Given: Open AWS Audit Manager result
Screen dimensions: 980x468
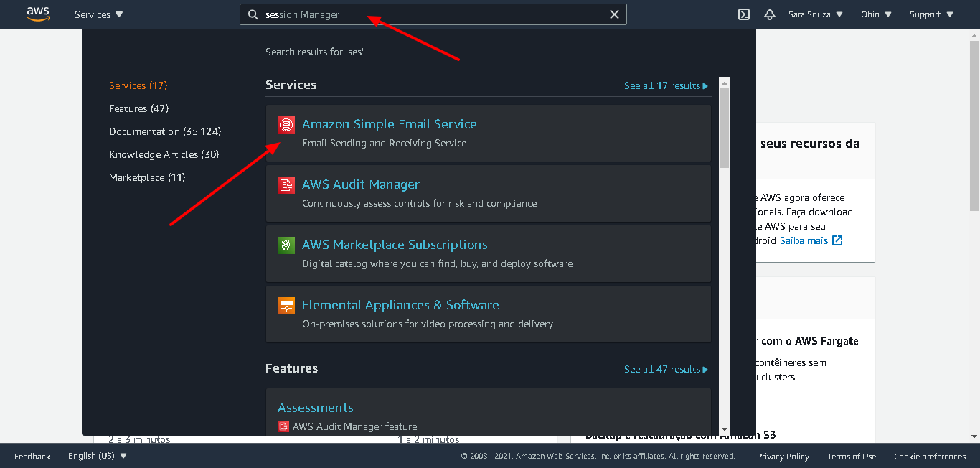Looking at the screenshot, I should pyautogui.click(x=488, y=193).
